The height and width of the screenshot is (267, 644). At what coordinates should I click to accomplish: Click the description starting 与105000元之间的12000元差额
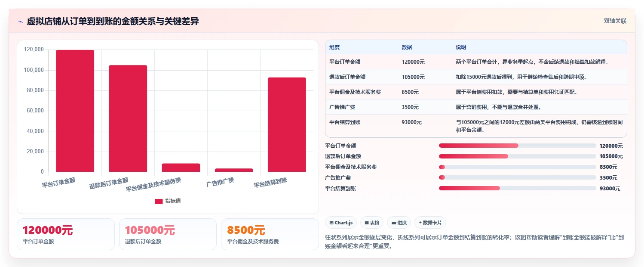pos(539,126)
